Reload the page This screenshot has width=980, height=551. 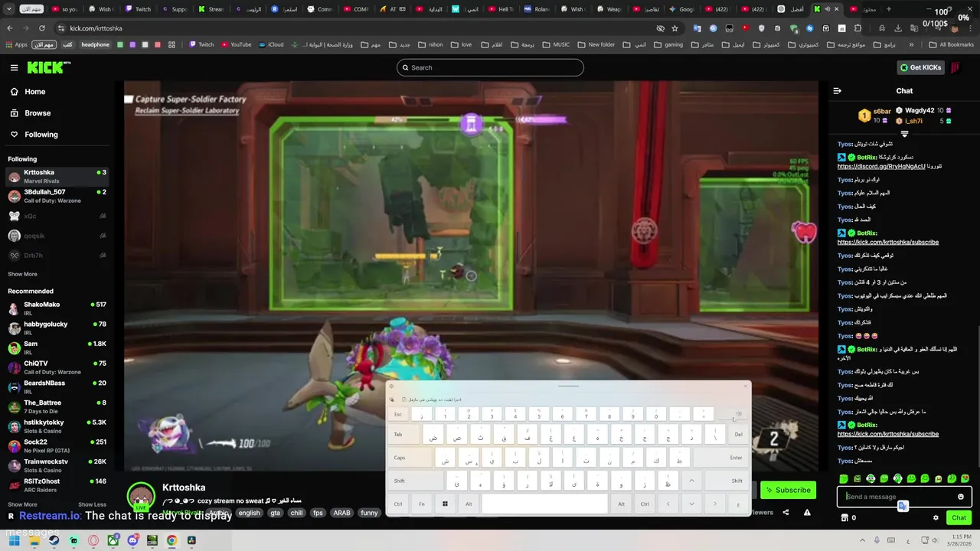click(42, 28)
